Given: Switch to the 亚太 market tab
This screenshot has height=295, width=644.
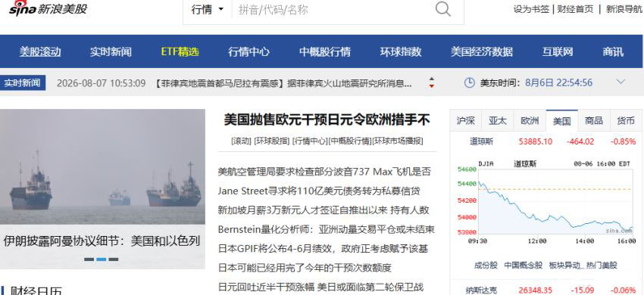Looking at the screenshot, I should click(498, 120).
